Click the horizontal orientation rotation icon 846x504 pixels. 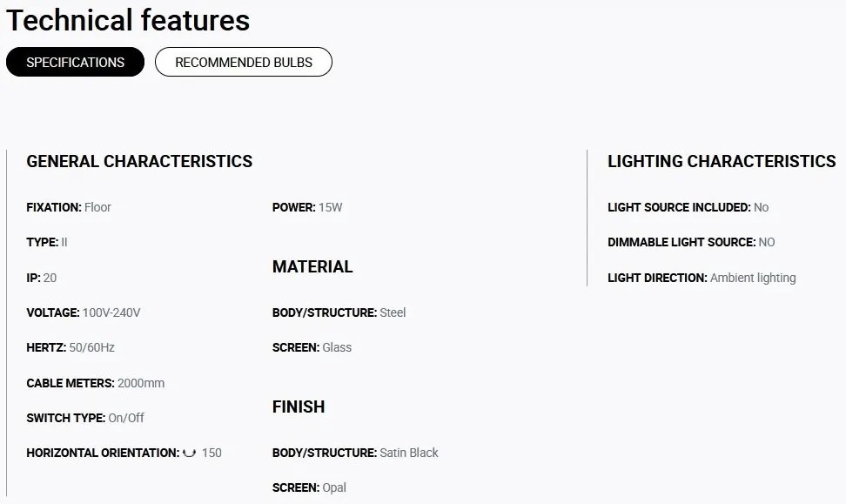click(189, 453)
